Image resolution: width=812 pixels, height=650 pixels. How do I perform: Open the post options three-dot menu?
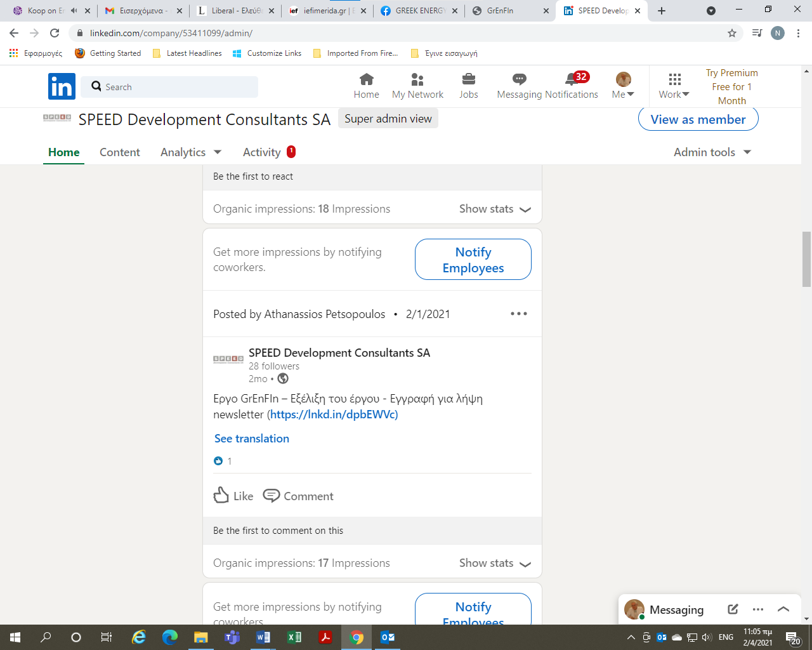click(519, 314)
